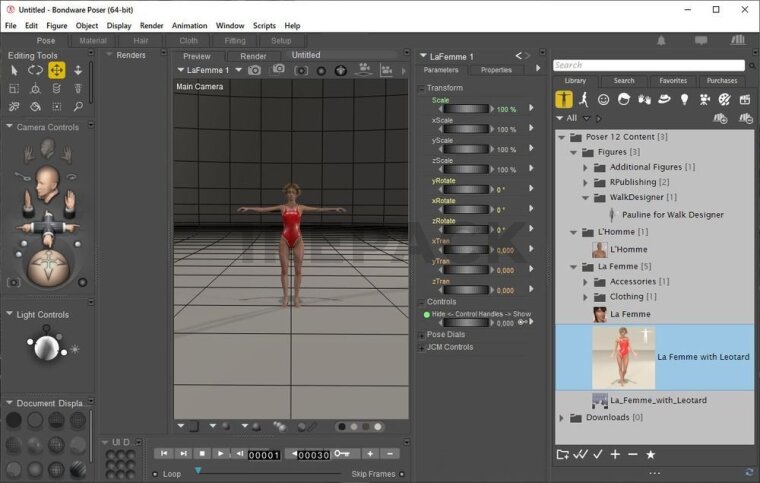Select the Translate/Pull tool highlighted in yellow
The width and height of the screenshot is (760, 483).
(57, 70)
